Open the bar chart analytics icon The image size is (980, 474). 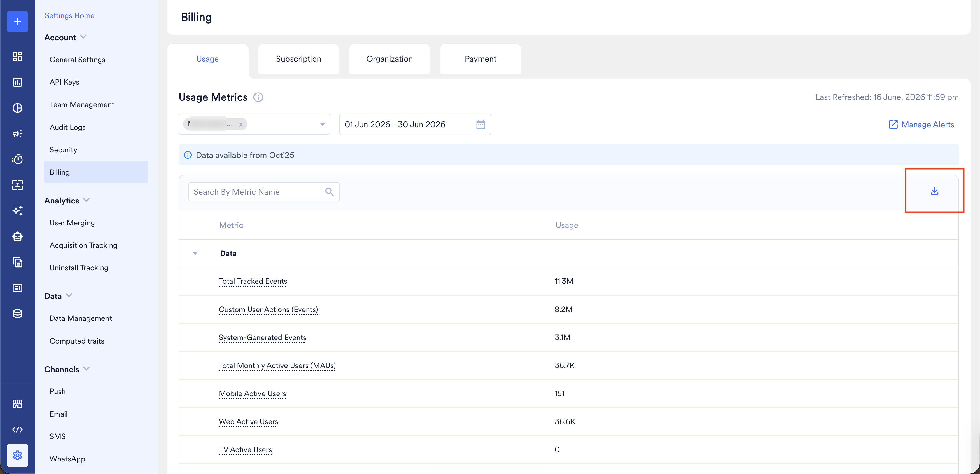pyautogui.click(x=17, y=82)
